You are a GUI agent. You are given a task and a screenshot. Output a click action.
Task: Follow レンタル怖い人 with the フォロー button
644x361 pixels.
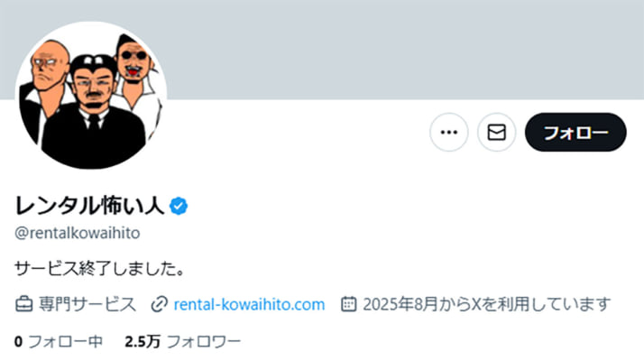[575, 132]
